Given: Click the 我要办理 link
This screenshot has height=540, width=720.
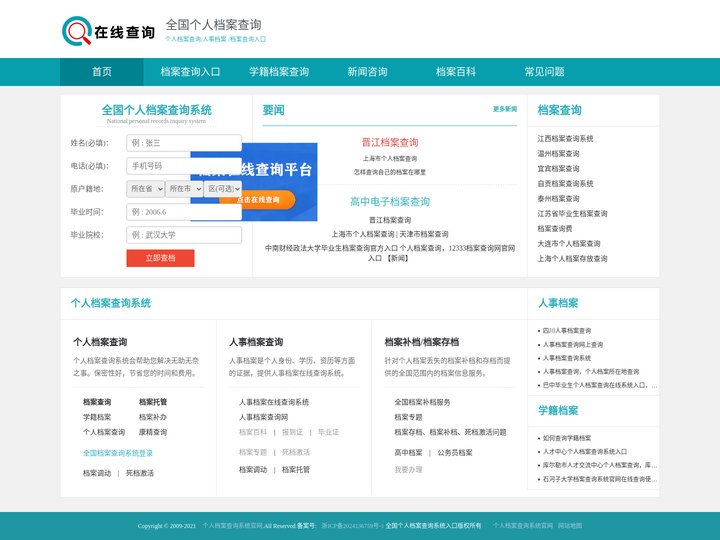Looking at the screenshot, I should click(408, 469).
